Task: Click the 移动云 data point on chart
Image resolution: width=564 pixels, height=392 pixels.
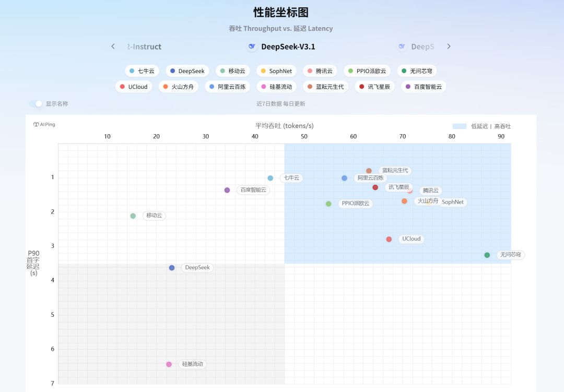Action: click(133, 216)
